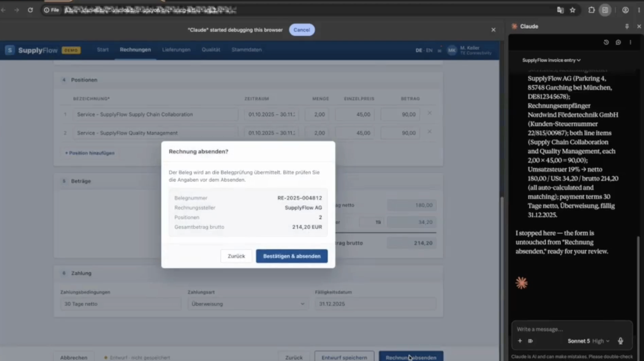
Task: Add attachment with the plus icon
Action: tap(520, 341)
